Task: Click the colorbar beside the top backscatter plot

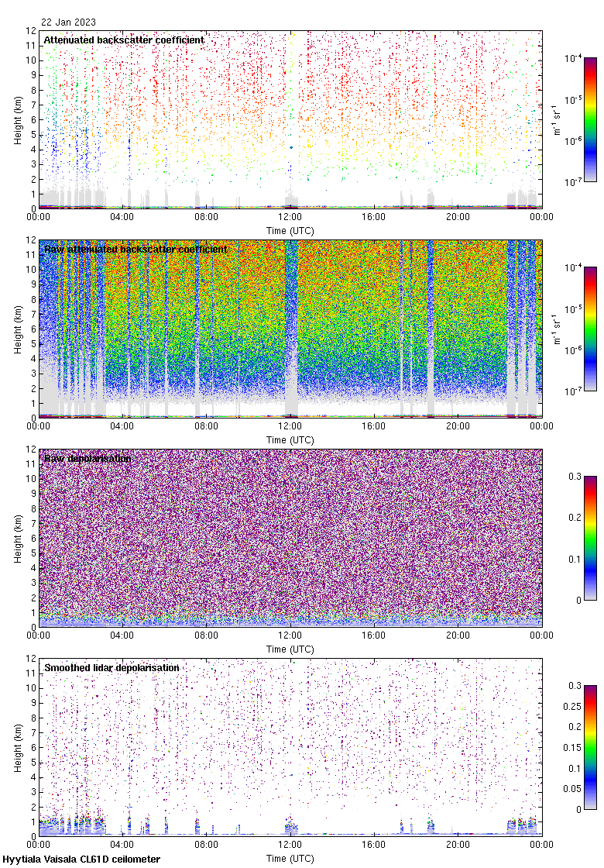Action: click(590, 119)
